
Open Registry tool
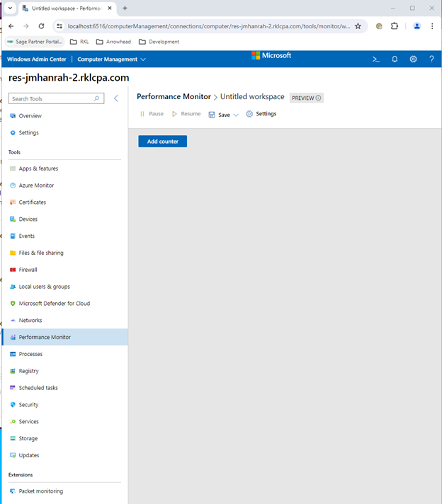65,371
